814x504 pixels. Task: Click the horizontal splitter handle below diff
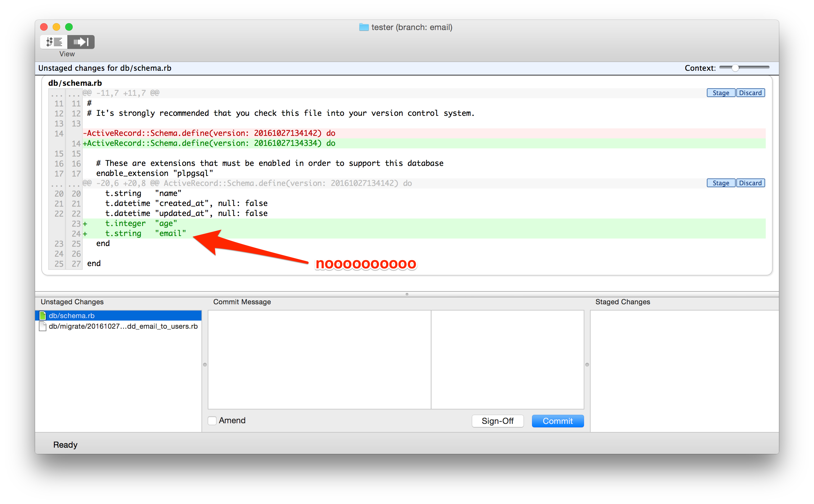[x=407, y=294]
